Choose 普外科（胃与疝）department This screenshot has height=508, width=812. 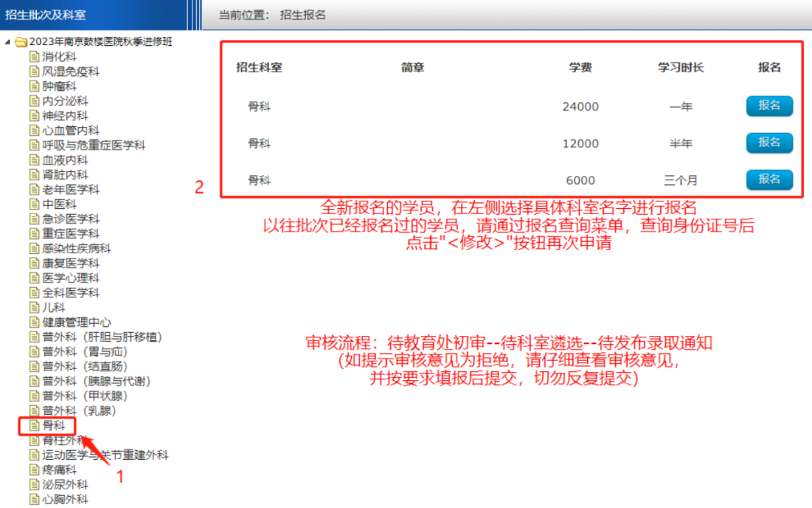click(85, 352)
